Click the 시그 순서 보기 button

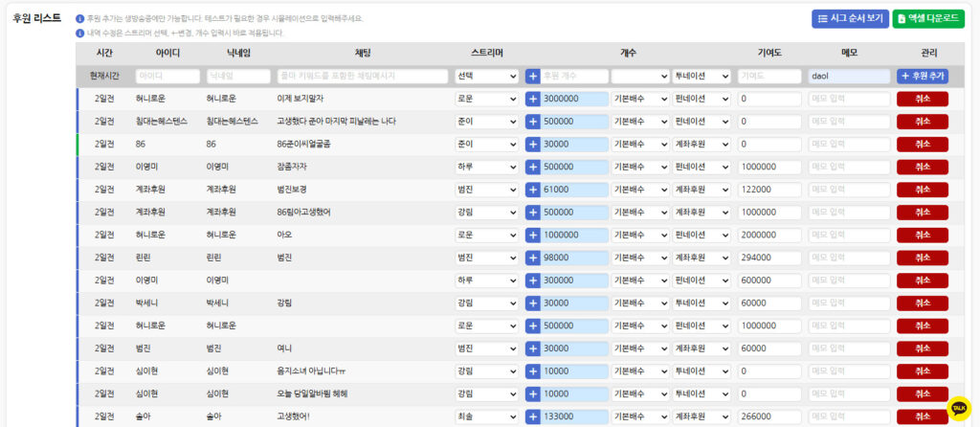(850, 19)
